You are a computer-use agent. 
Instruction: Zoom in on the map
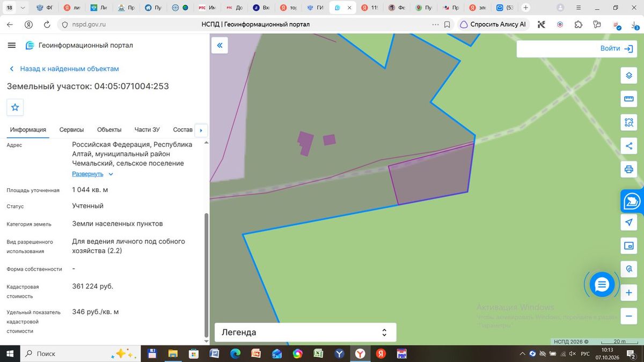point(629,293)
